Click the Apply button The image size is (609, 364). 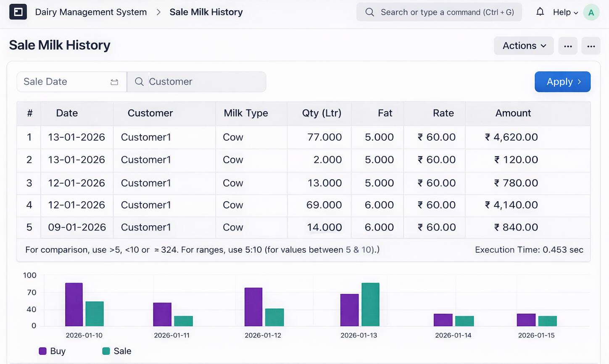[562, 81]
